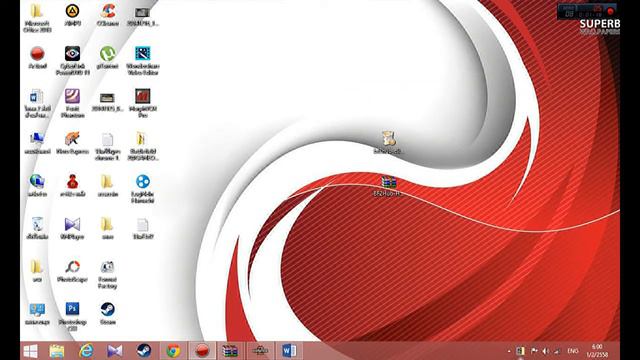Screen dimensions: 640x360
Task: Switch to KMPlayer on the taskbar
Action: (115, 351)
